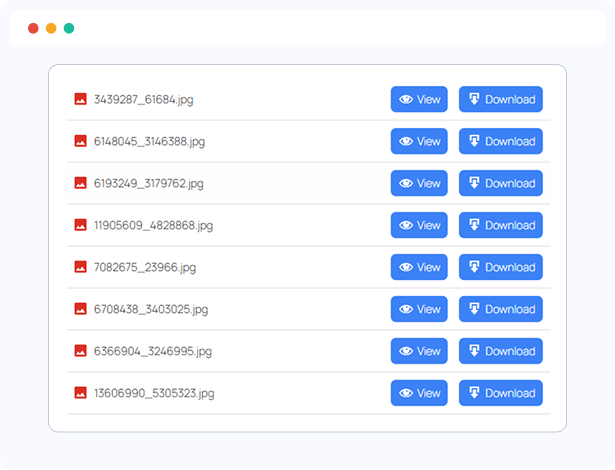Image resolution: width=615 pixels, height=470 pixels.
Task: Download 3439287_61684.jpg
Action: 501,99
